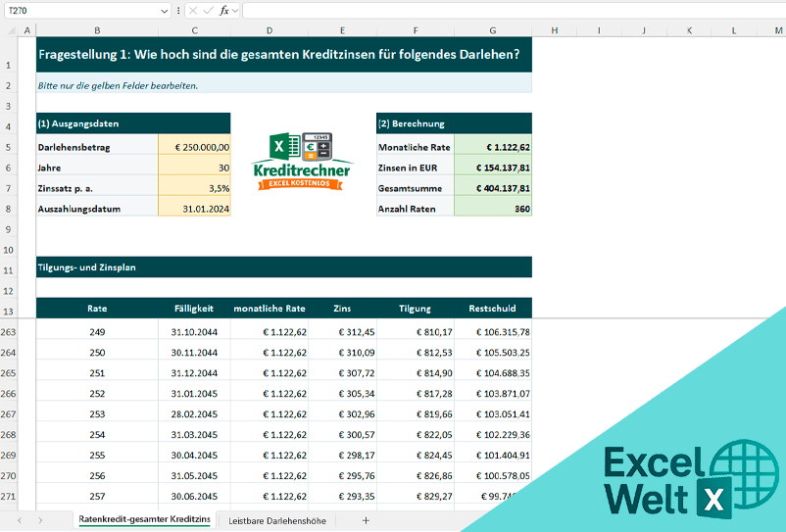
Task: Click the Restschuld column header cell
Action: click(x=493, y=308)
